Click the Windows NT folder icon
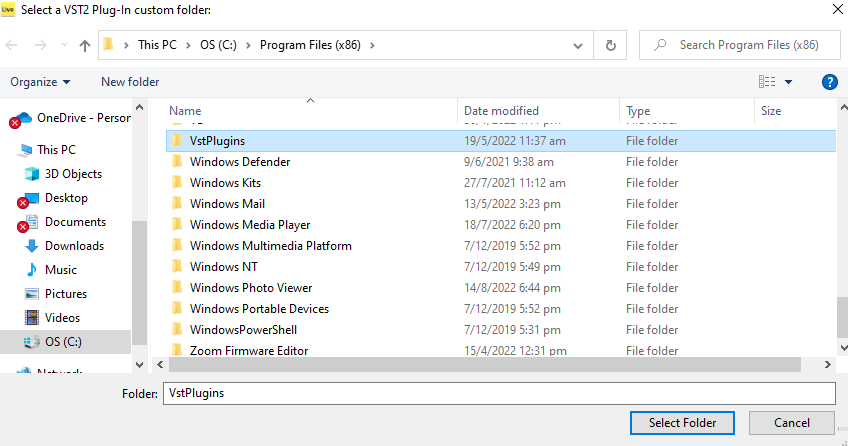 click(x=177, y=267)
